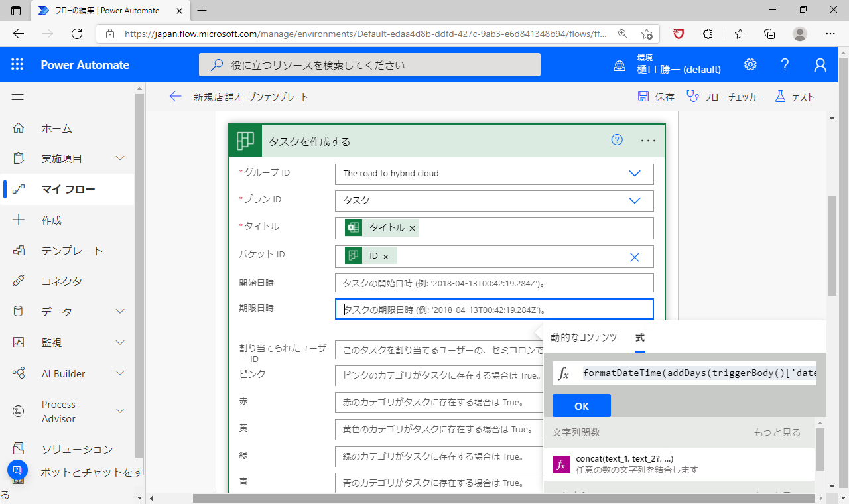The image size is (849, 504).
Task: Click the environment globe icon
Action: 620,65
